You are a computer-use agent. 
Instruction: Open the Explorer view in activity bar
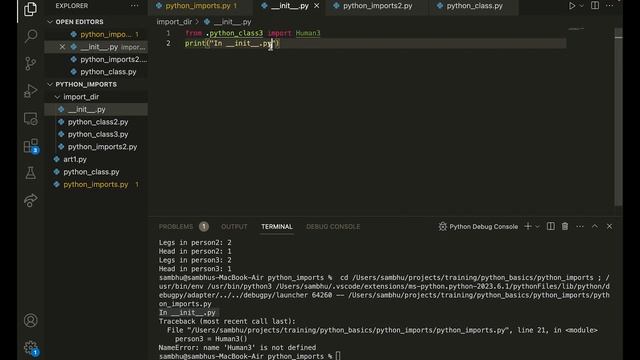tap(30, 9)
